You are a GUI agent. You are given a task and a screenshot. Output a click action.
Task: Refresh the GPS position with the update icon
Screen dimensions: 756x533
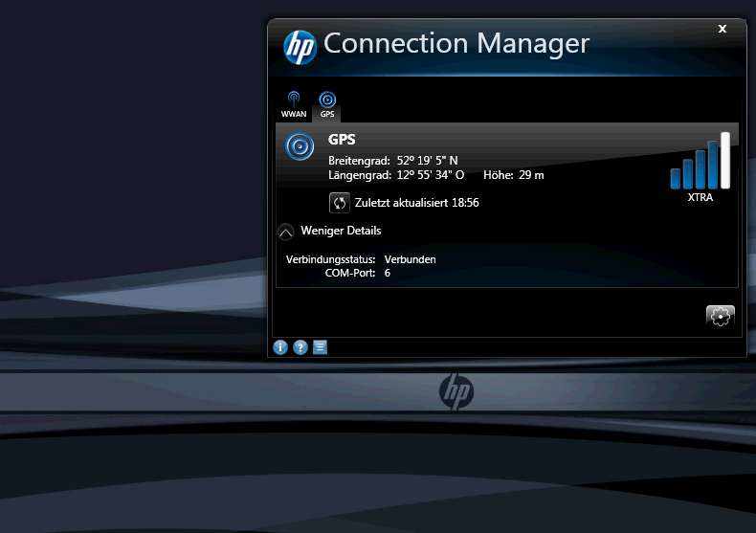pyautogui.click(x=340, y=203)
